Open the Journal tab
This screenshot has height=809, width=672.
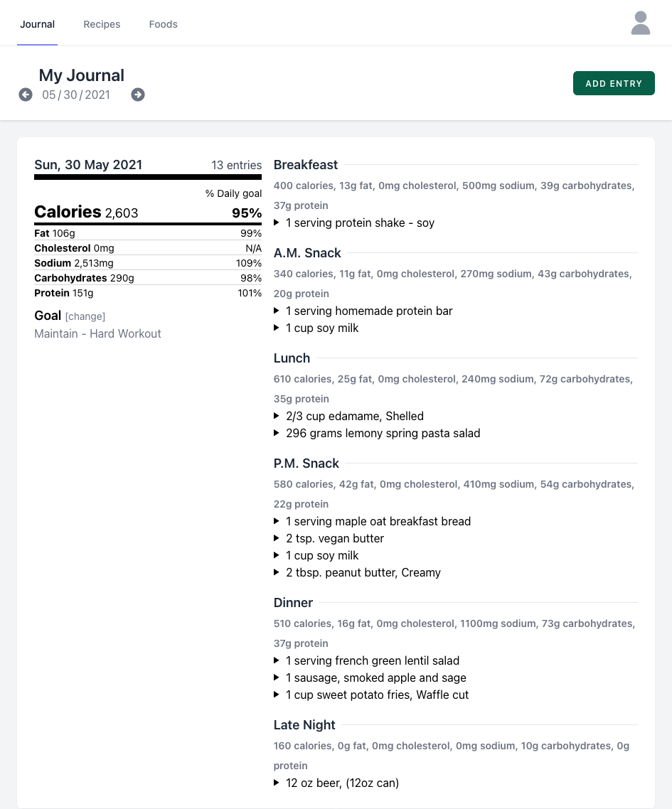coord(37,24)
